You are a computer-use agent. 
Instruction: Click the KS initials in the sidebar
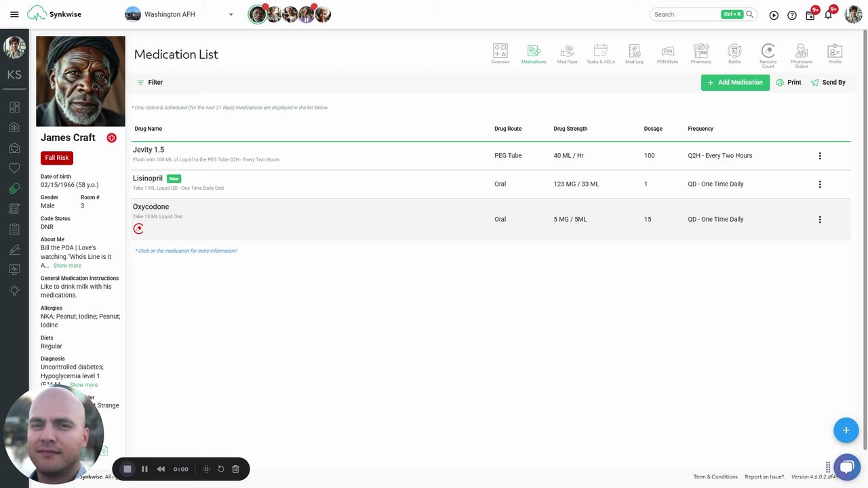click(14, 75)
